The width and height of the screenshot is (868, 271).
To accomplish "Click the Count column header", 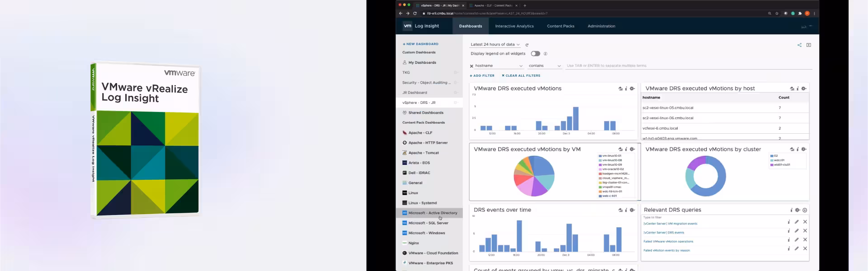I will tap(784, 98).
